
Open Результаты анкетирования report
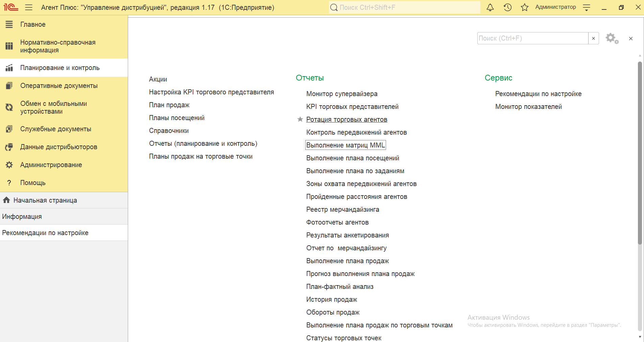click(x=348, y=235)
